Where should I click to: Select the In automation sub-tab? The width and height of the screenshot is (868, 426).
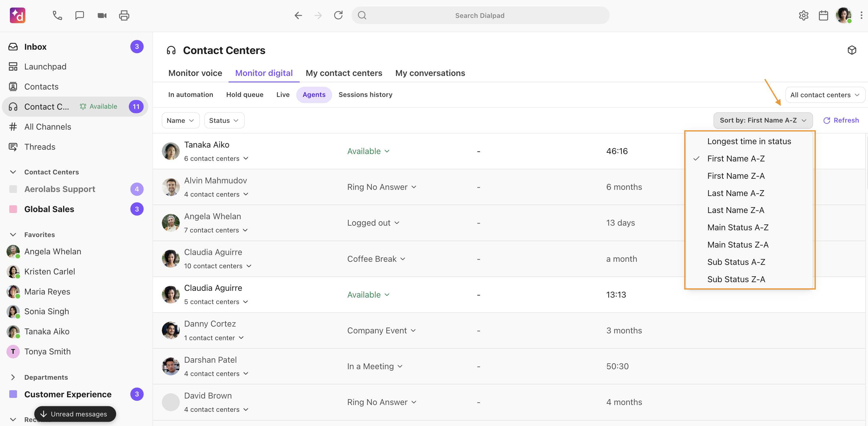[x=191, y=95]
